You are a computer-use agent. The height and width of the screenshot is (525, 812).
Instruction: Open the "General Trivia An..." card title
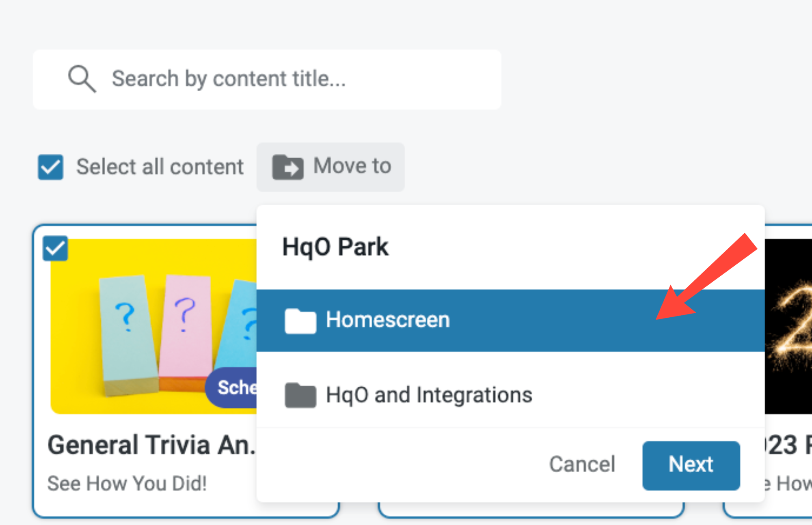(151, 445)
